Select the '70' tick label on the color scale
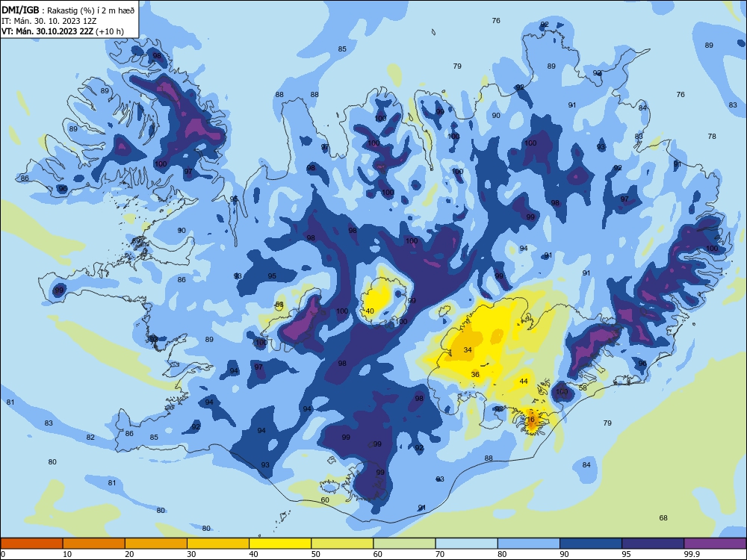Viewport: 747px width, 560px height. pyautogui.click(x=440, y=554)
